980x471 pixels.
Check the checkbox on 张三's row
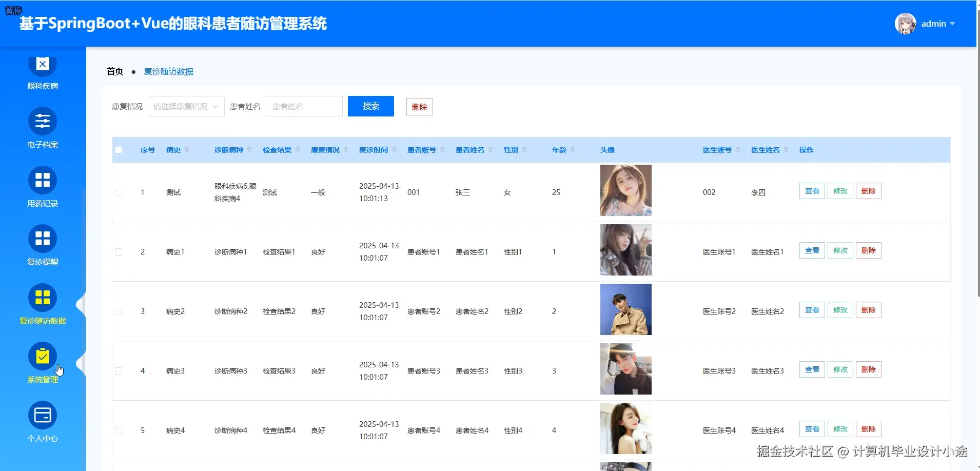coord(119,192)
